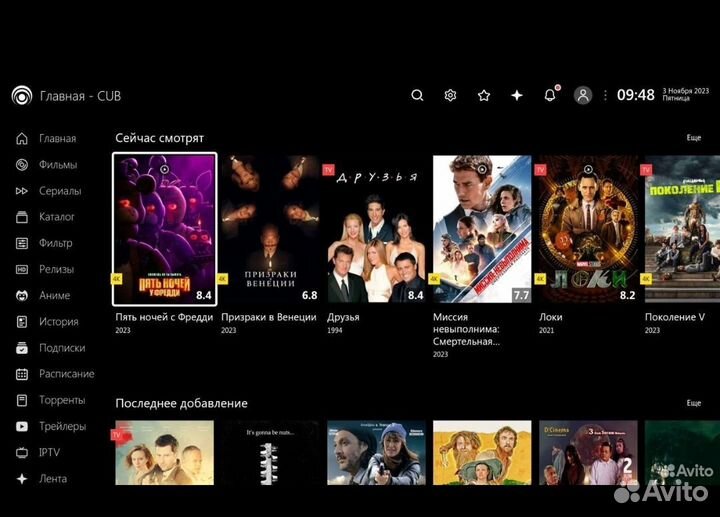Screen dimensions: 720x517
Task: Open Локи series poster
Action: (588, 229)
